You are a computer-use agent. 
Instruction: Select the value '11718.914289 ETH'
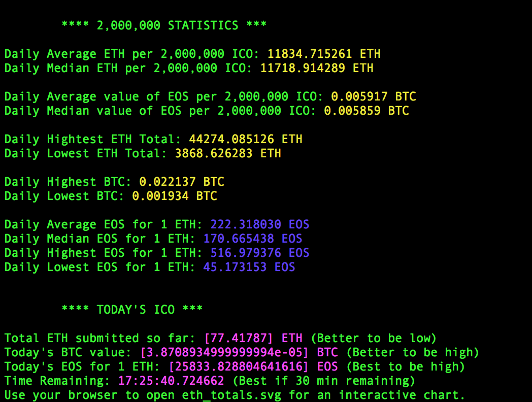(317, 68)
